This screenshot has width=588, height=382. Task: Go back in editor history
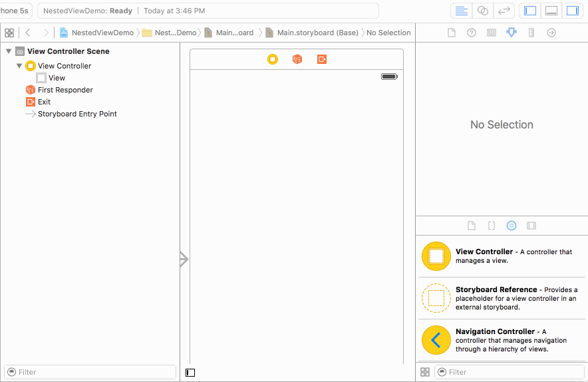click(28, 33)
